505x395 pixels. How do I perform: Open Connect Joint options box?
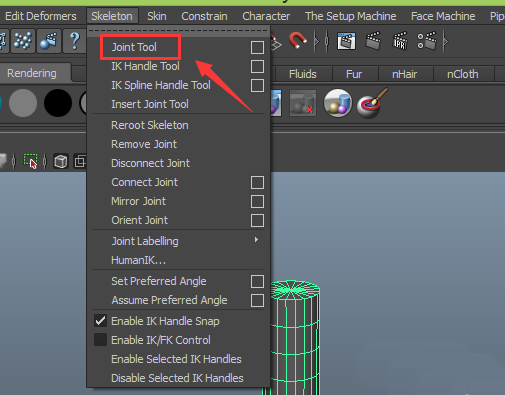257,182
